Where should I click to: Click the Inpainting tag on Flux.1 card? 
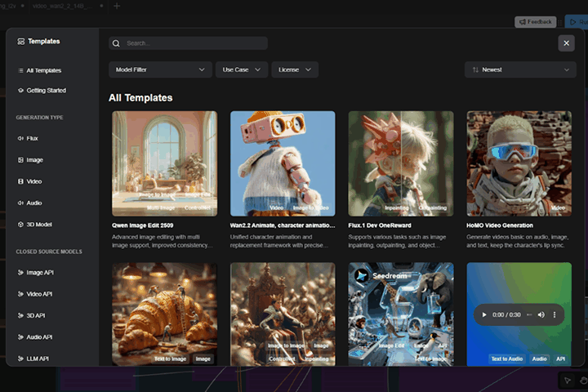(x=397, y=207)
